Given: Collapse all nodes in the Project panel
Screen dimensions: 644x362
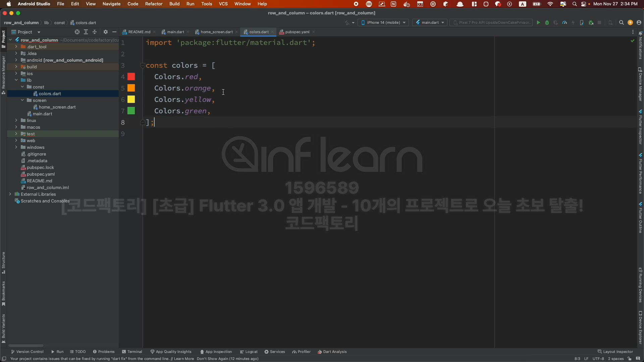Looking at the screenshot, I should (95, 32).
